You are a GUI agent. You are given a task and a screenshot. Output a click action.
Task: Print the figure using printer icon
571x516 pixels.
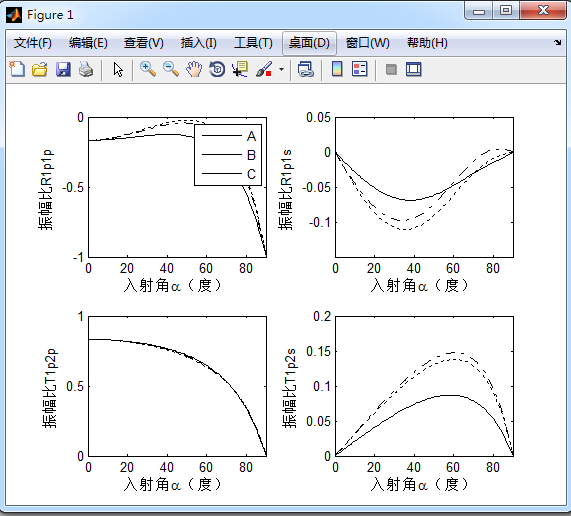click(86, 69)
